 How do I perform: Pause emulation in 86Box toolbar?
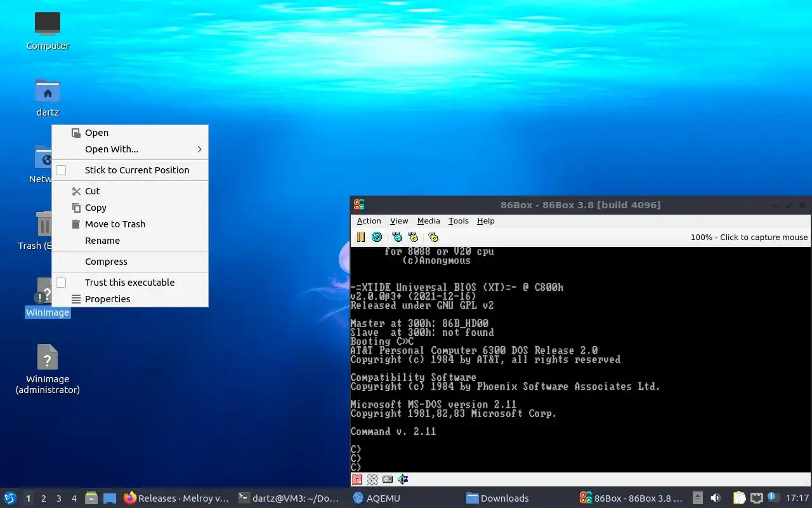tap(360, 237)
